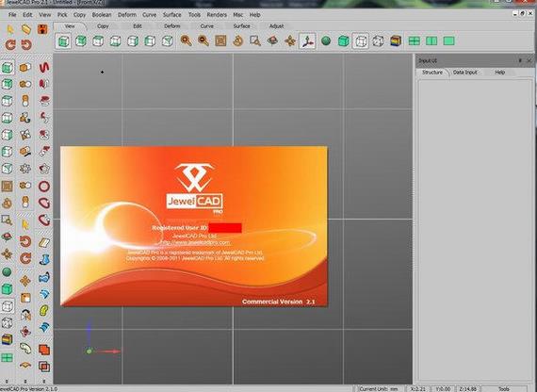Viewport: 537px width, 392px height.
Task: Click the orange arch icon at sidebar bottom
Action: coord(25,366)
